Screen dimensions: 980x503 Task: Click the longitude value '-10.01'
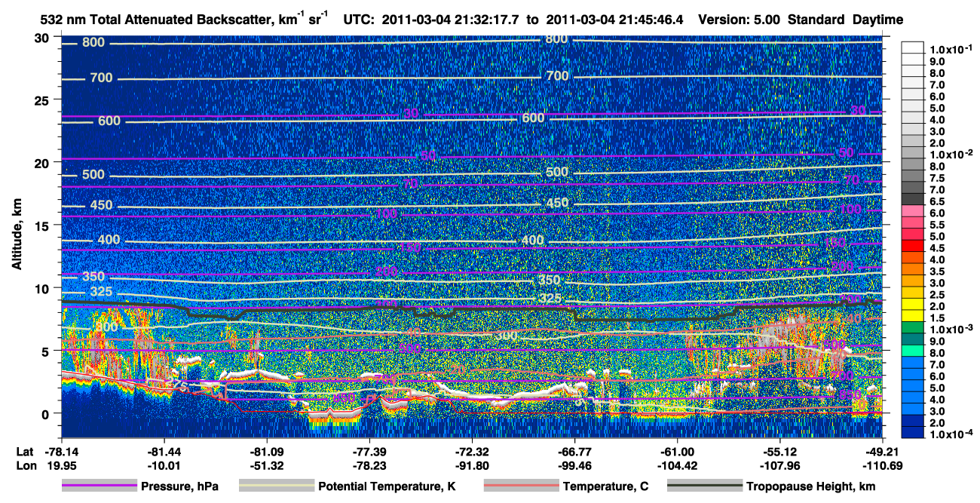pos(164,465)
